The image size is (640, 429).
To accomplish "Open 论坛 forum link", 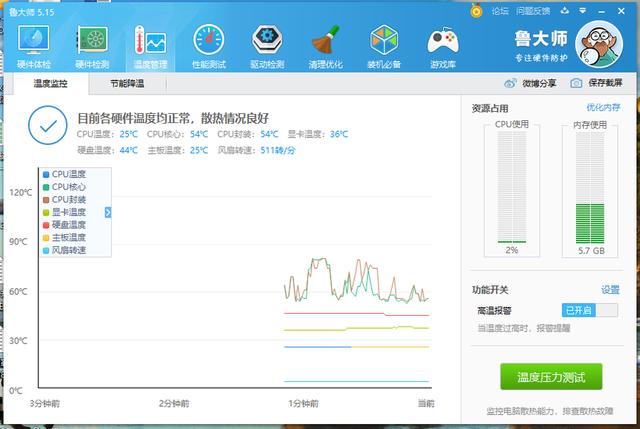I will (x=500, y=11).
